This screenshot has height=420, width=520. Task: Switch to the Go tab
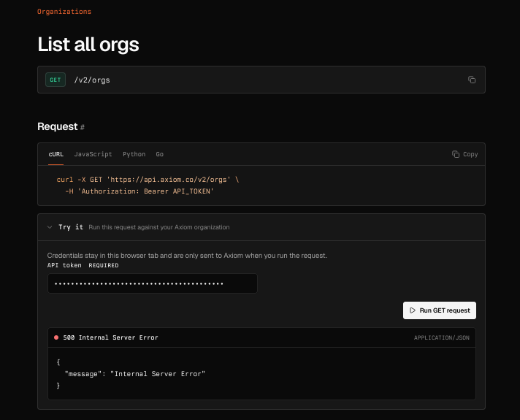(159, 154)
